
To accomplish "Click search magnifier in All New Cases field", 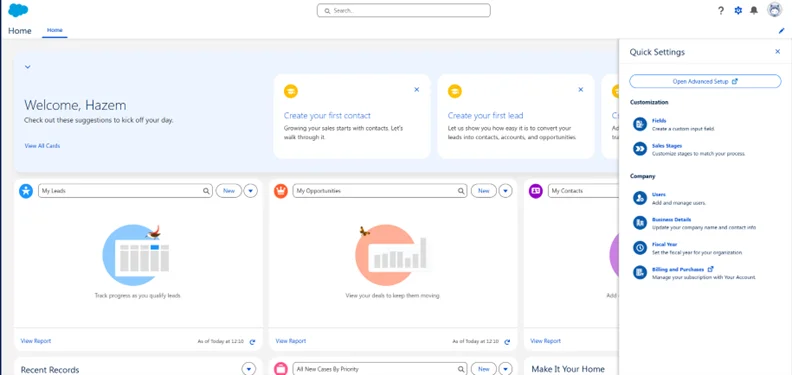I will pyautogui.click(x=461, y=369).
